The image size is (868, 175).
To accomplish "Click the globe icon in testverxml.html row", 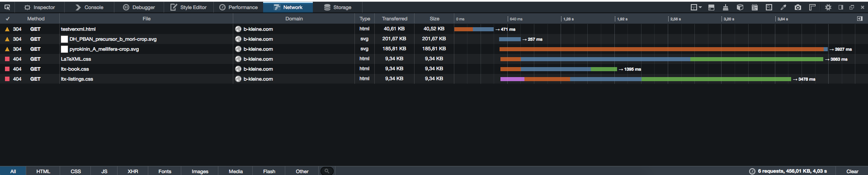I will coord(238,29).
